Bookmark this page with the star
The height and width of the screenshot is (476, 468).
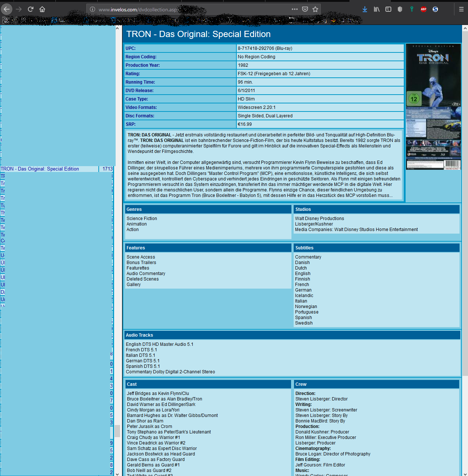pyautogui.click(x=315, y=9)
